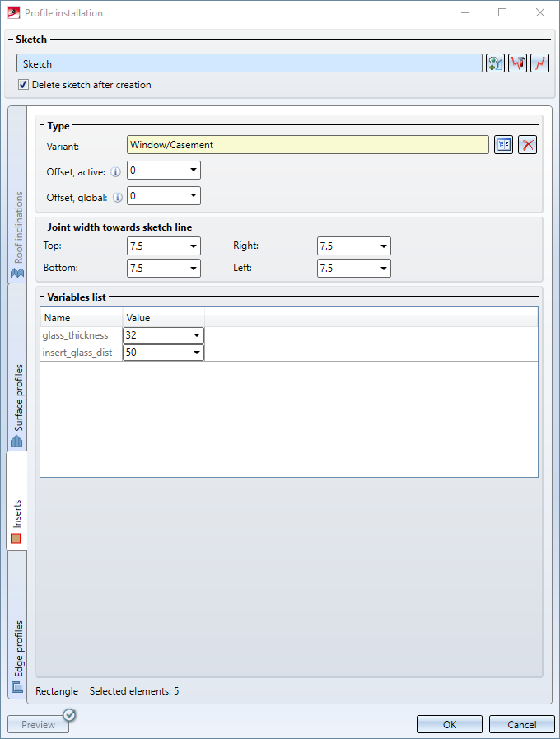Viewport: 560px width, 739px height.
Task: Switch to the Surface profiles tab
Action: click(x=17, y=367)
